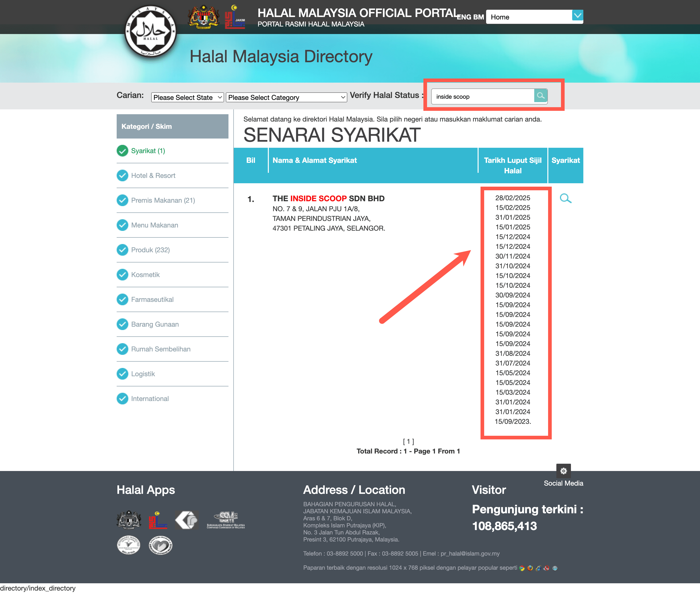The width and height of the screenshot is (700, 593).
Task: Click the Opera browser icon in footer
Action: click(546, 568)
